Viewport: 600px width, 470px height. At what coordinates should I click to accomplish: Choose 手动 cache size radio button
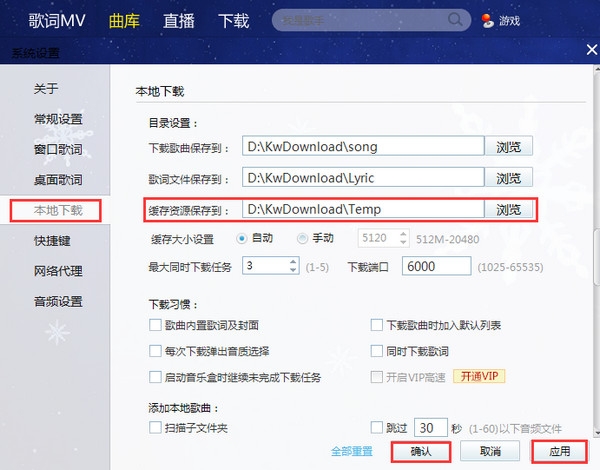point(303,238)
